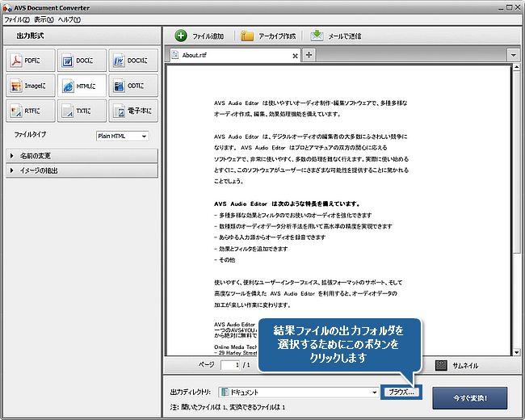The width and height of the screenshot is (525, 420).
Task: Open the File type Plain HTML dropdown
Action: 123,136
